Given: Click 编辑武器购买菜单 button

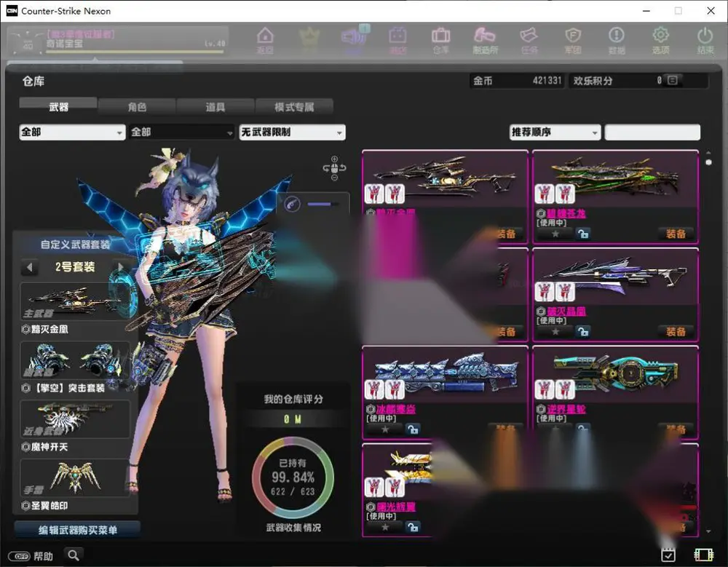Looking at the screenshot, I should click(x=78, y=530).
